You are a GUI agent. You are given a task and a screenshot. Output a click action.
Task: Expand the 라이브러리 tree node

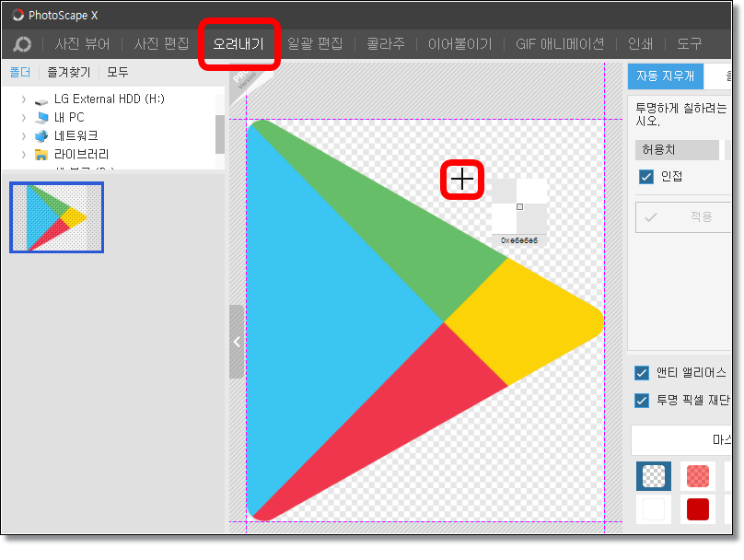coord(24,155)
